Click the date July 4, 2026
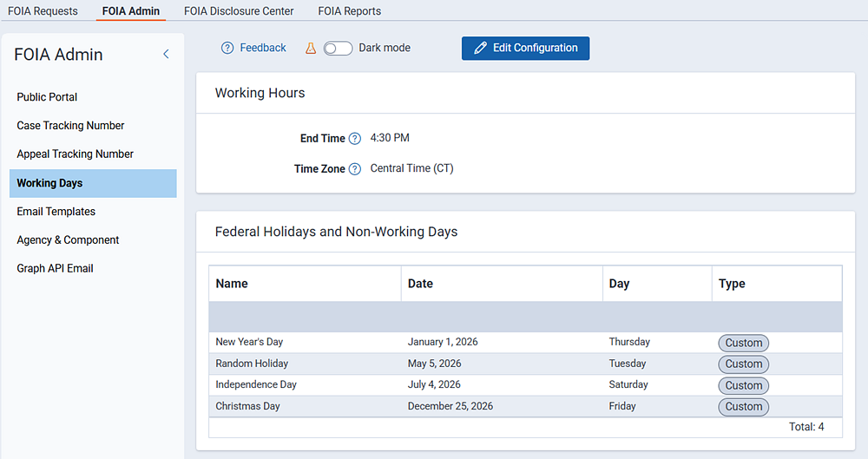868x459 pixels. pos(434,384)
